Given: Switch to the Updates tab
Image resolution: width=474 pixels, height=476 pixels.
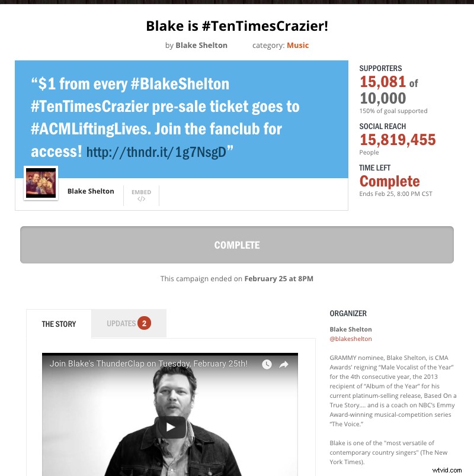Looking at the screenshot, I should point(121,323).
